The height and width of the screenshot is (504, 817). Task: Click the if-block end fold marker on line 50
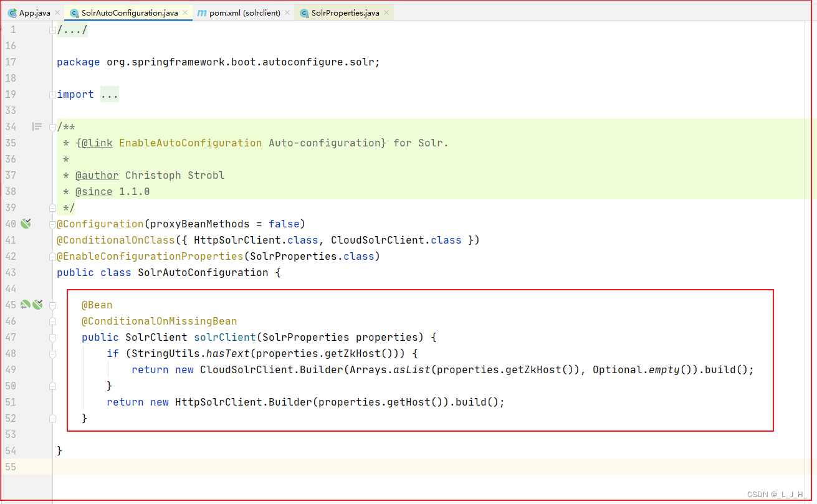[52, 386]
